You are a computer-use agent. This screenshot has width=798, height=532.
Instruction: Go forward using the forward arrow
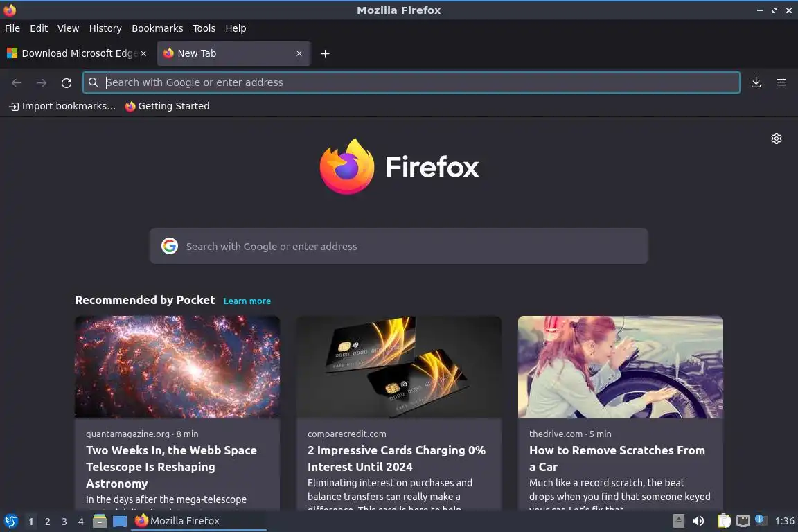42,82
